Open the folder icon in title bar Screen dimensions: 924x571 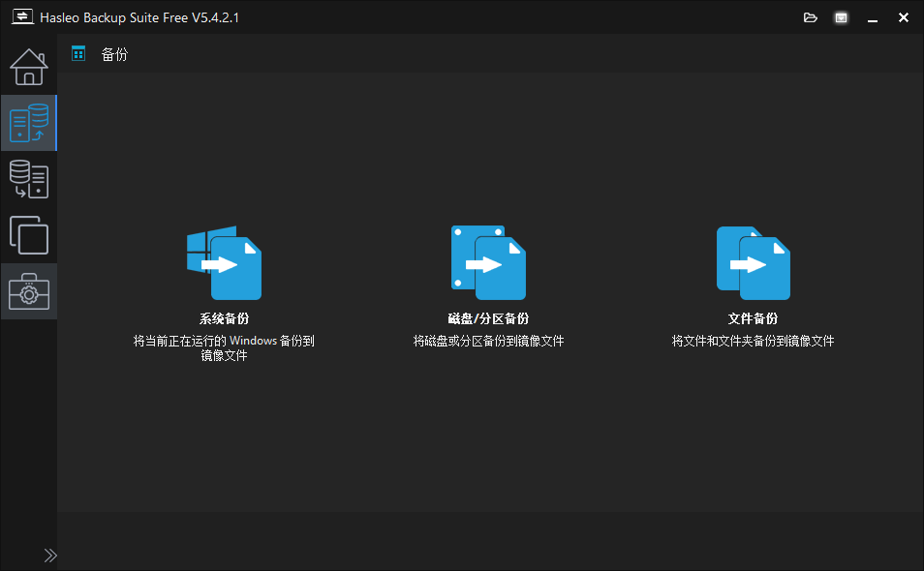pos(811,17)
